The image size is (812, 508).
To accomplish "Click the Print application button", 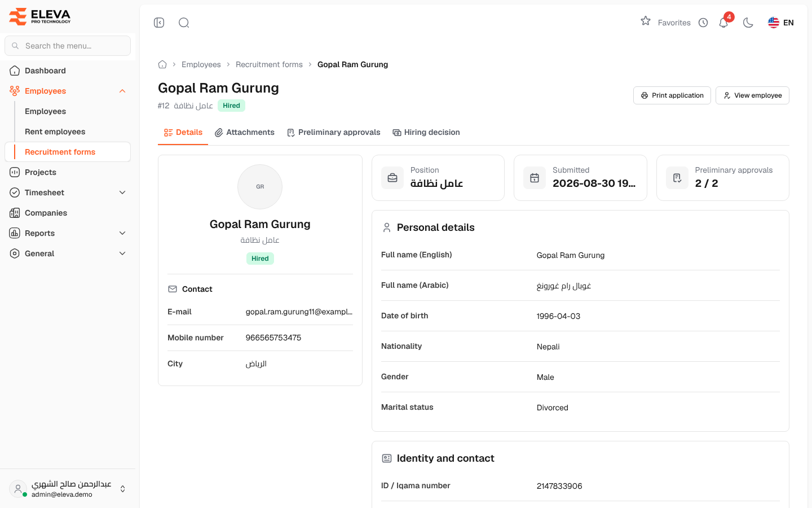I will coord(672,95).
